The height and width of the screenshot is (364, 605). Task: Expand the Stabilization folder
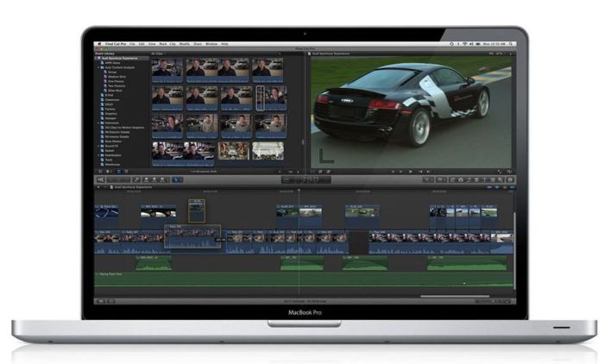tap(98, 155)
